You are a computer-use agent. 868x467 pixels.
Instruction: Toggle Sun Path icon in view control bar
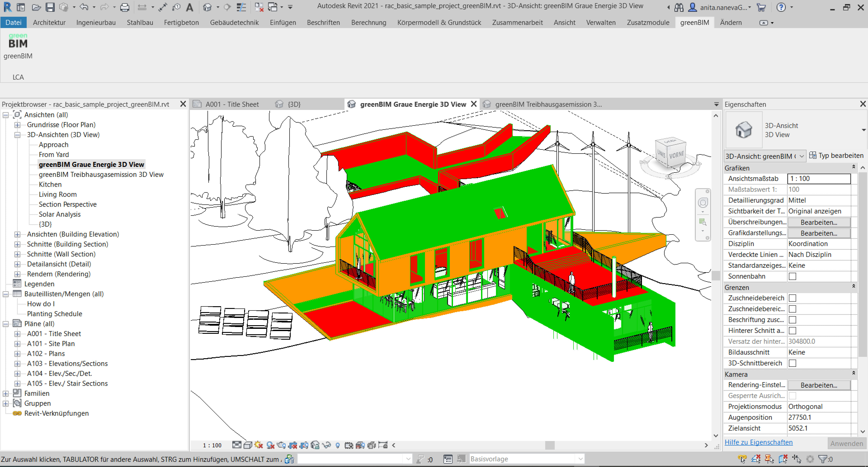coord(259,445)
